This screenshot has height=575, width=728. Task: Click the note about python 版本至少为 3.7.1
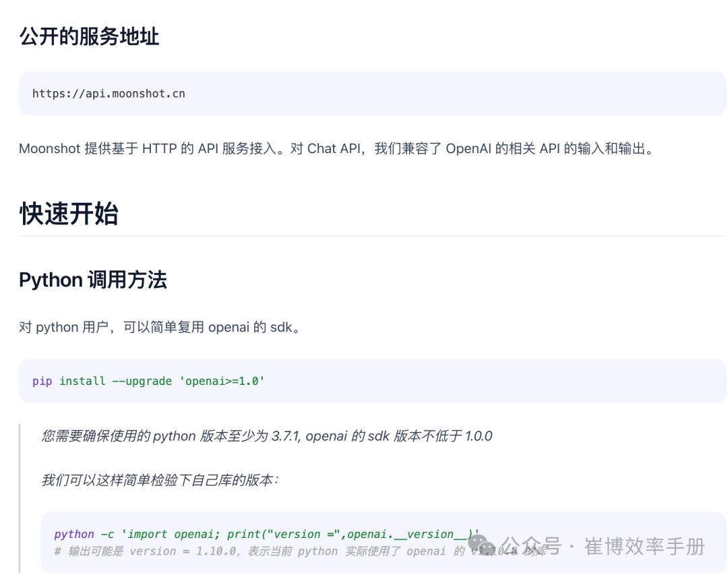click(267, 436)
